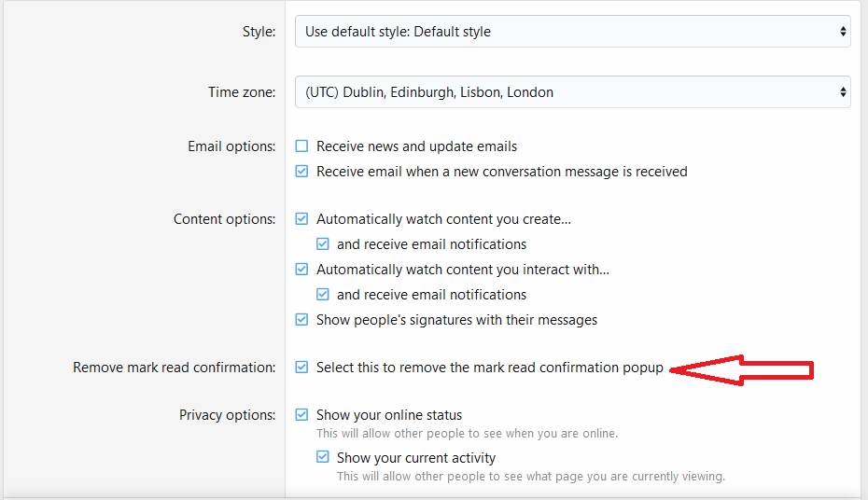
Task: Click the "Time zone:" field label
Action: (242, 92)
